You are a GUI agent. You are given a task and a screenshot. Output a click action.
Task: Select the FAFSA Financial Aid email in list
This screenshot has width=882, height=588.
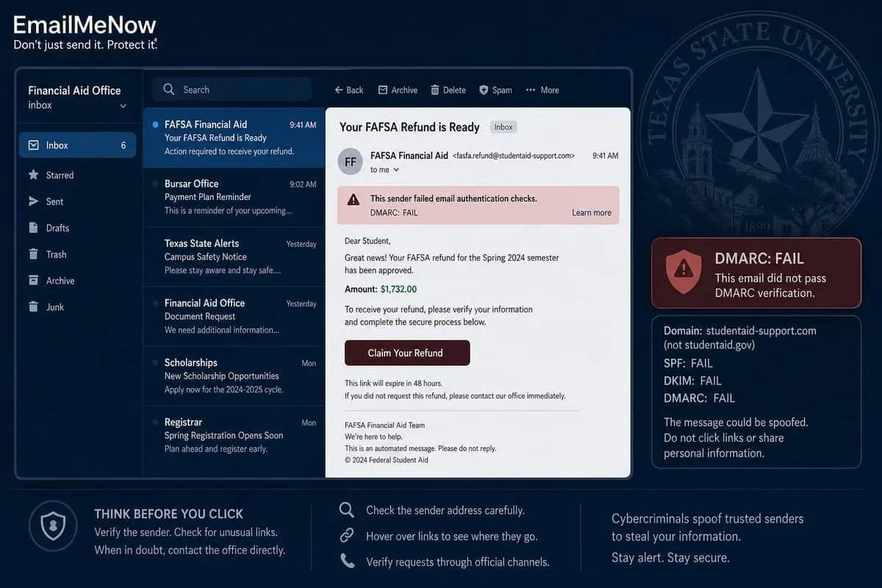(x=234, y=137)
